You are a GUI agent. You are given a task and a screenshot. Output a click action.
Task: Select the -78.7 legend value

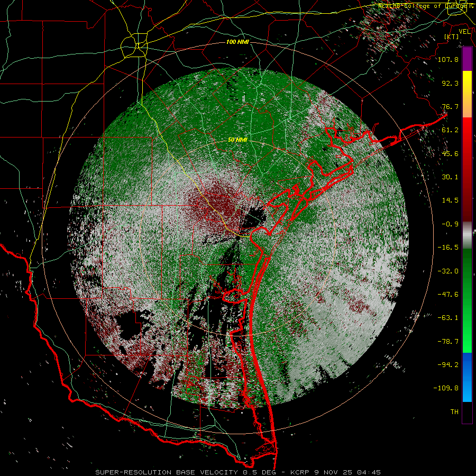pos(448,342)
